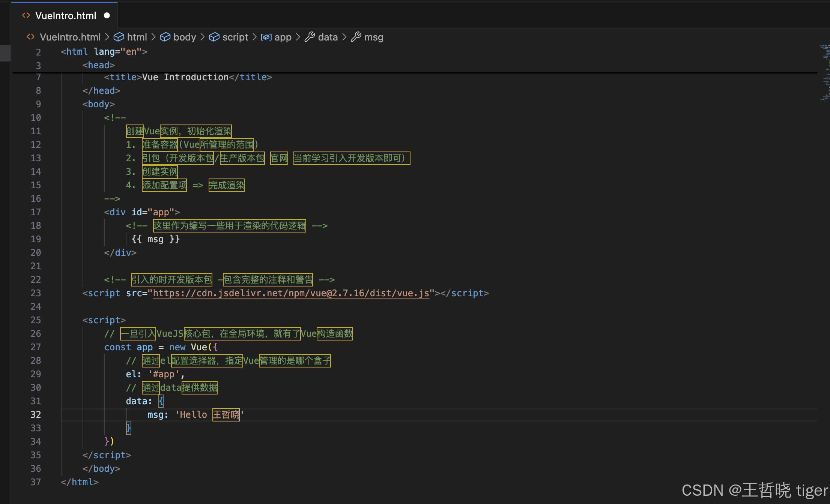Click line number 17 in gutter
This screenshot has height=504, width=830.
pos(36,212)
